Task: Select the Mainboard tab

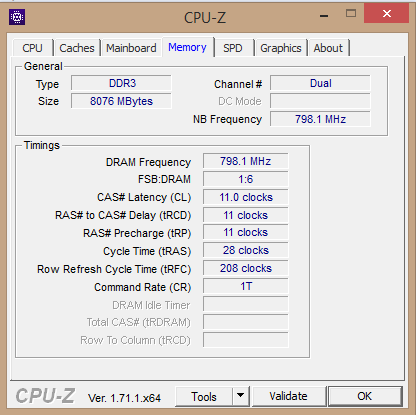Action: click(131, 48)
